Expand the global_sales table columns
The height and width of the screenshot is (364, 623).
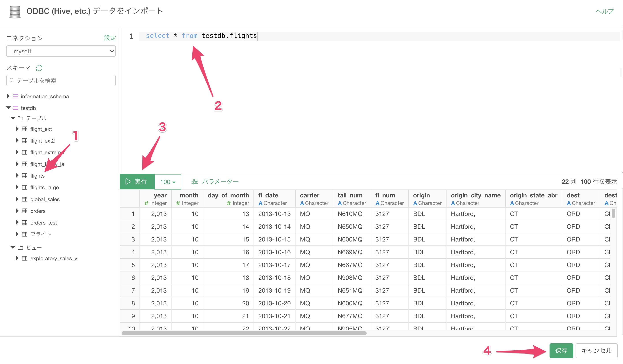click(x=17, y=199)
